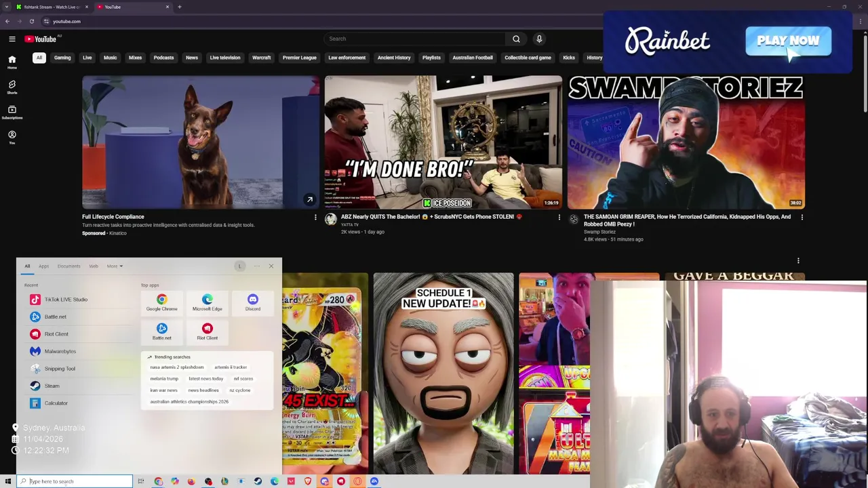Screen dimensions: 868x488
Task: Filter feed by the Music chip
Action: coord(110,58)
